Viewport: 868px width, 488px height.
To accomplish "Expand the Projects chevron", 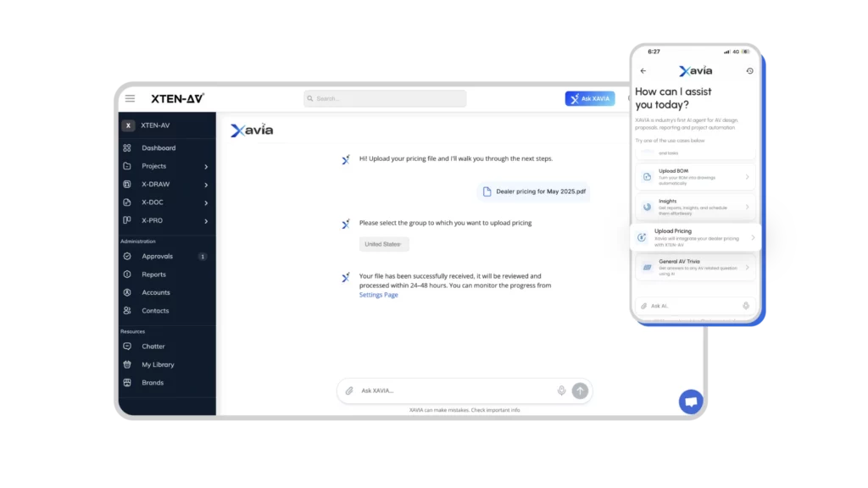I will tap(206, 167).
